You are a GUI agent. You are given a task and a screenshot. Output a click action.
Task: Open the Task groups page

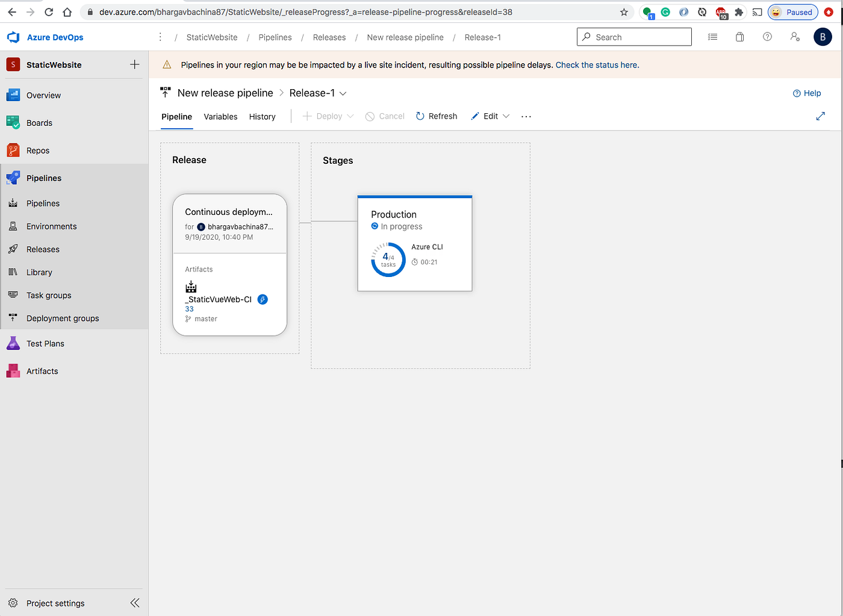[x=48, y=295]
